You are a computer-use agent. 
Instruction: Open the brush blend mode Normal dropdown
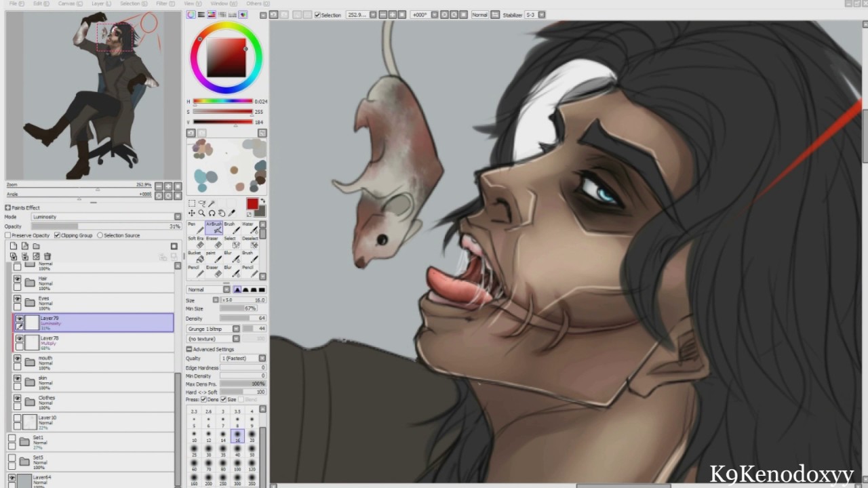click(x=208, y=289)
